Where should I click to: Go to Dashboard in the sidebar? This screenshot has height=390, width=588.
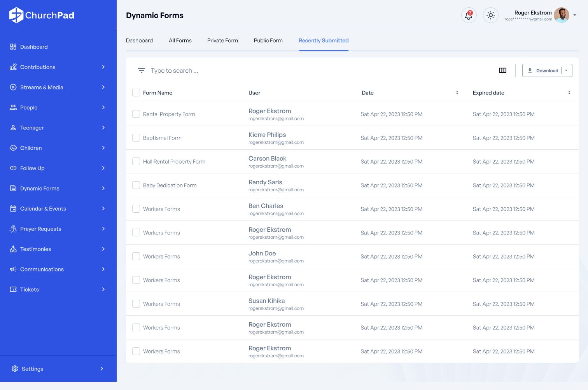click(34, 47)
